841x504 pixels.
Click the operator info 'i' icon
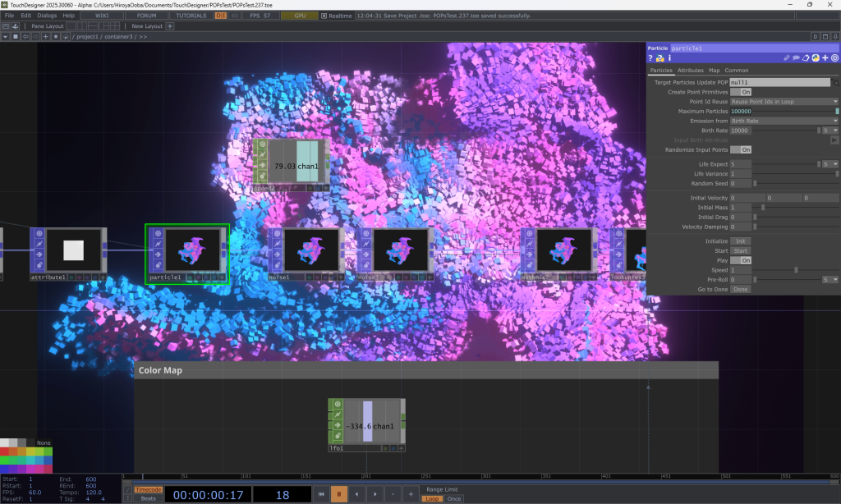click(x=669, y=58)
